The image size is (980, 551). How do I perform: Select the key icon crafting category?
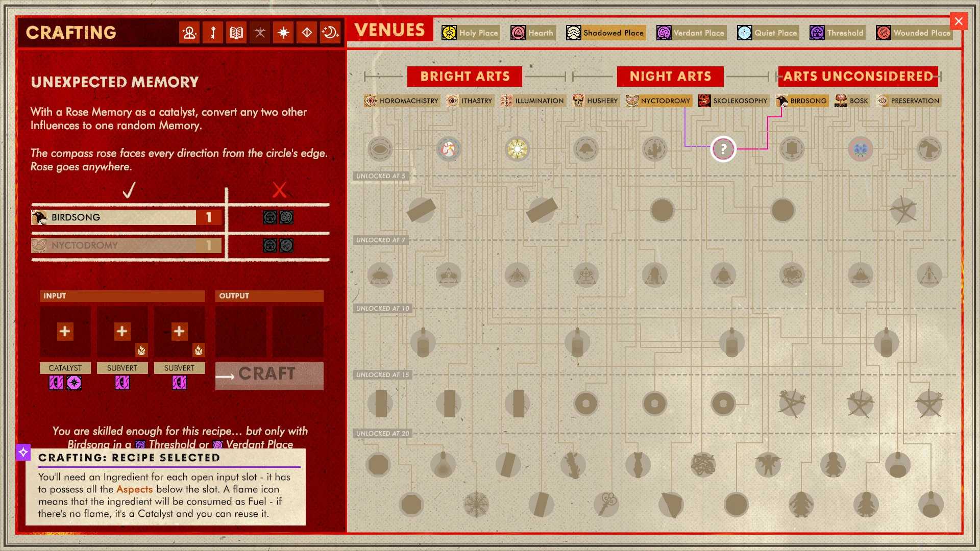point(213,33)
